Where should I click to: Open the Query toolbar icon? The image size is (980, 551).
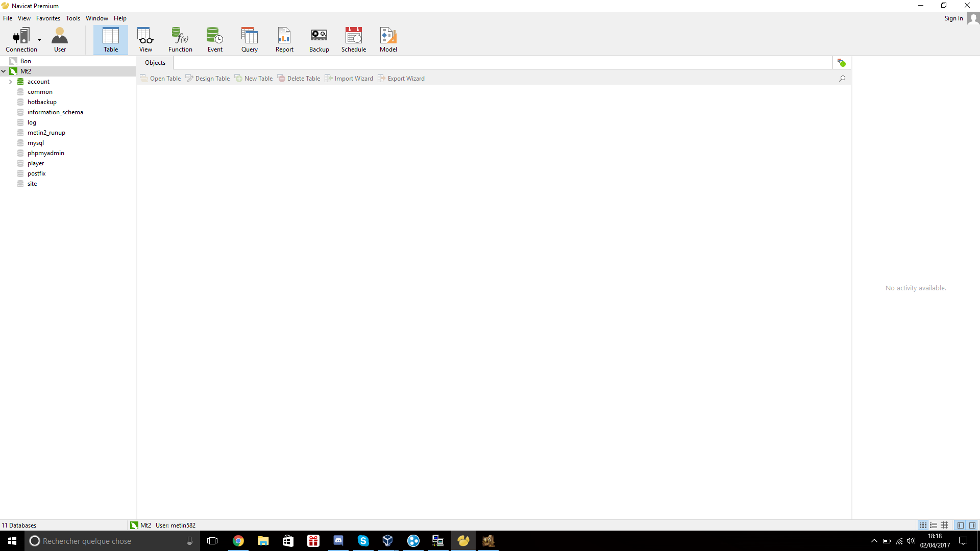[x=250, y=40]
